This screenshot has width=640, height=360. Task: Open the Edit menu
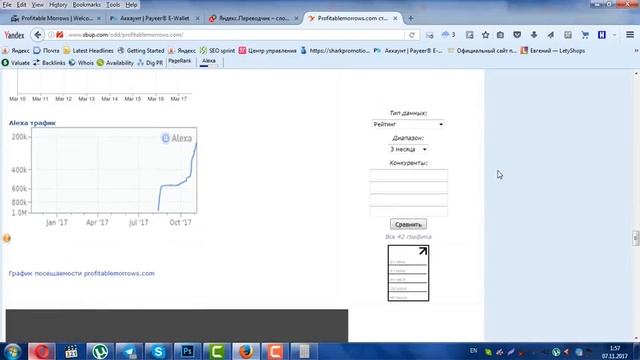(x=21, y=5)
